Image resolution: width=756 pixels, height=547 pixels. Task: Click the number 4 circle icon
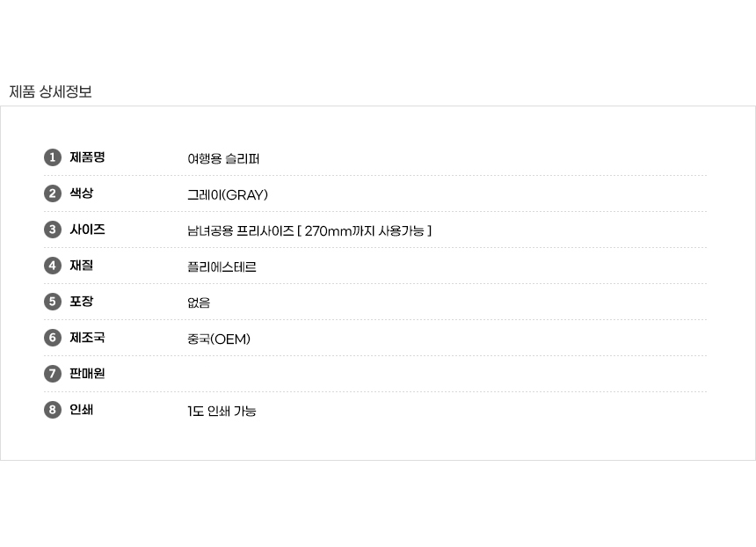click(53, 266)
